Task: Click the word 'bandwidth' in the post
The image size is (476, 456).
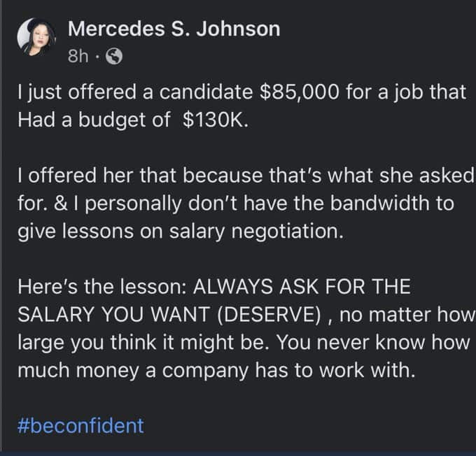Action: [380, 203]
